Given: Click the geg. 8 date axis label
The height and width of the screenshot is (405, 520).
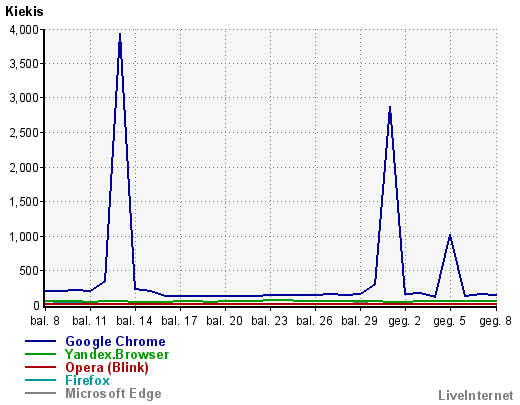Looking at the screenshot, I should (495, 321).
